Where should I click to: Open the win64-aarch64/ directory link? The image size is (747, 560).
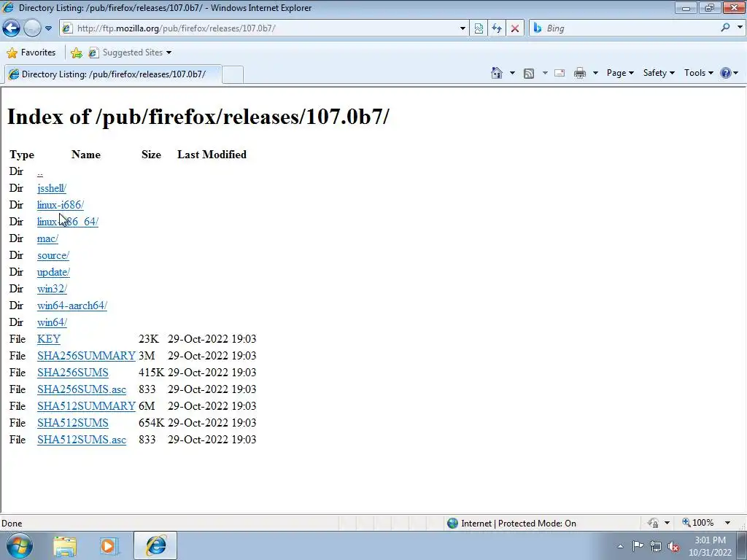72,306
